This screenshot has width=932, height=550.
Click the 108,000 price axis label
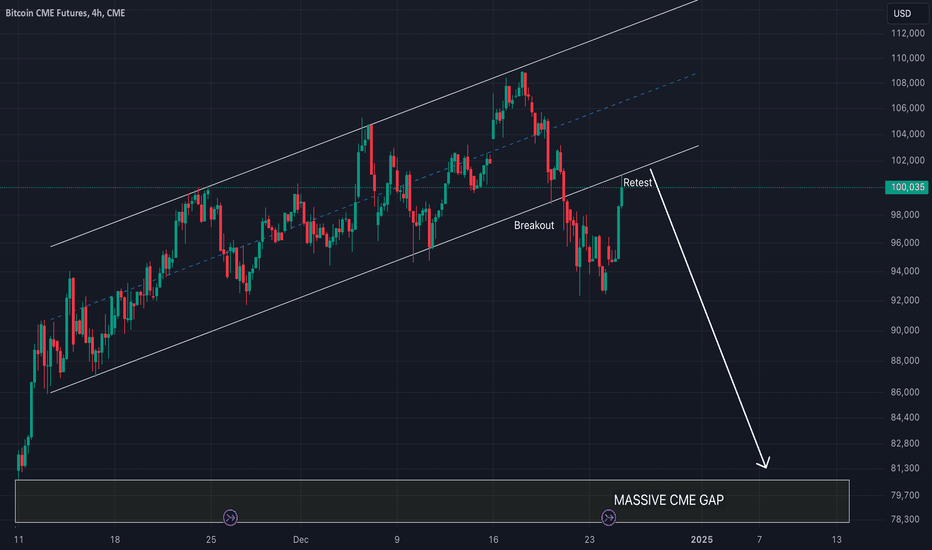(x=908, y=83)
